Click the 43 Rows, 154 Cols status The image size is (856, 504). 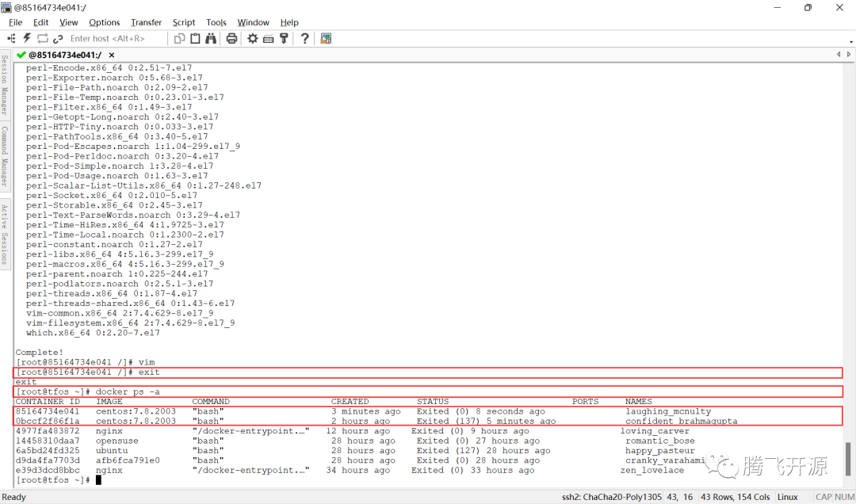pyautogui.click(x=736, y=497)
